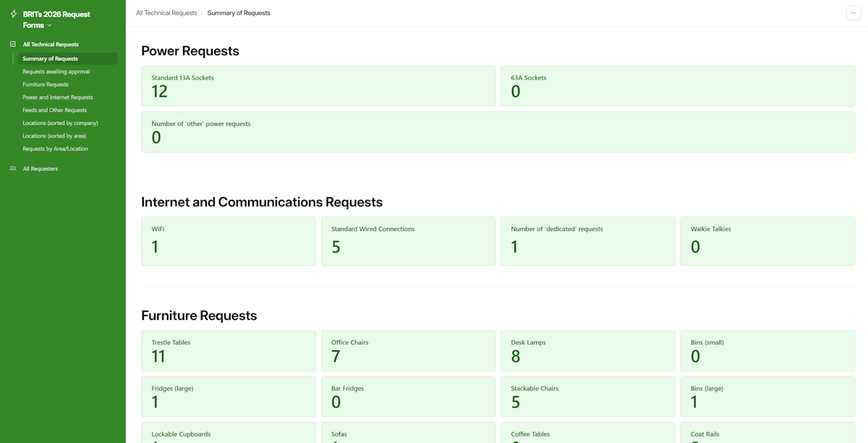Click the Trestle Tables summary card
Screen dimensions: 868x443
[228, 350]
